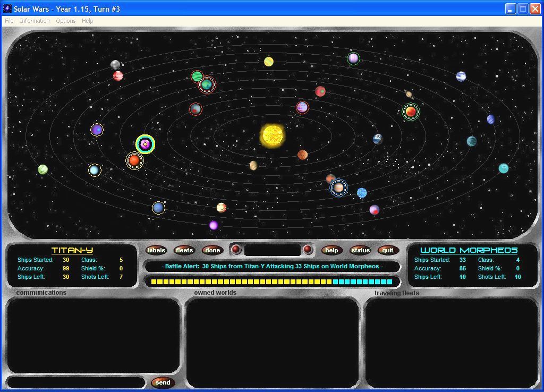Open the Information menu
Screen dimensions: 544x392
pos(35,21)
